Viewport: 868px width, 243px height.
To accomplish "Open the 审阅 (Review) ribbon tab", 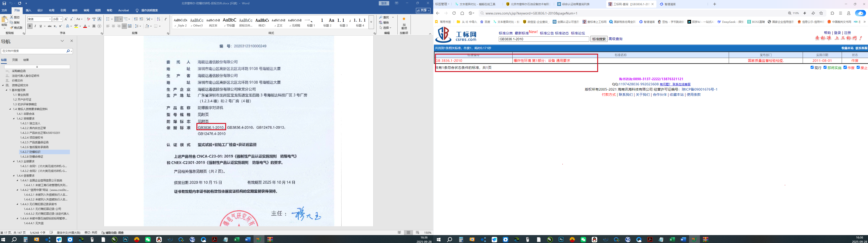I will (x=86, y=10).
